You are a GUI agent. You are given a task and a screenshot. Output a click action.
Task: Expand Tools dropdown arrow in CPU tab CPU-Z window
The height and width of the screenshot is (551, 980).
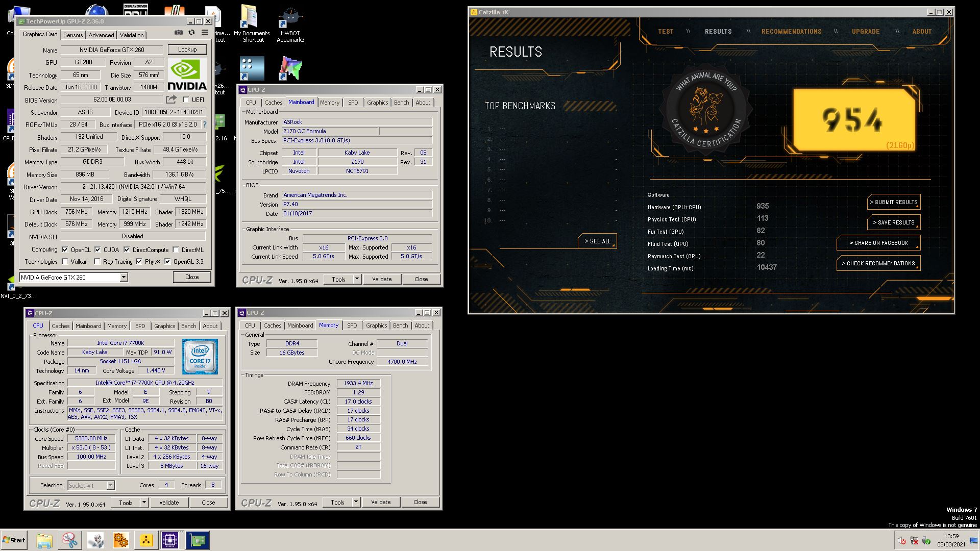[x=144, y=503]
